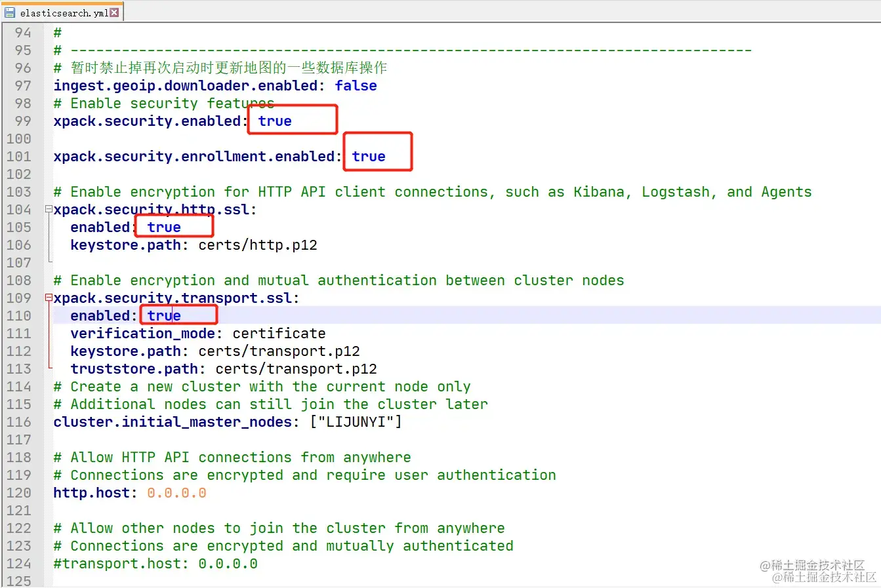Viewport: 881px width, 588px height.
Task: Click comment 'Create a new cluster with the current node only'
Action: [x=262, y=387]
